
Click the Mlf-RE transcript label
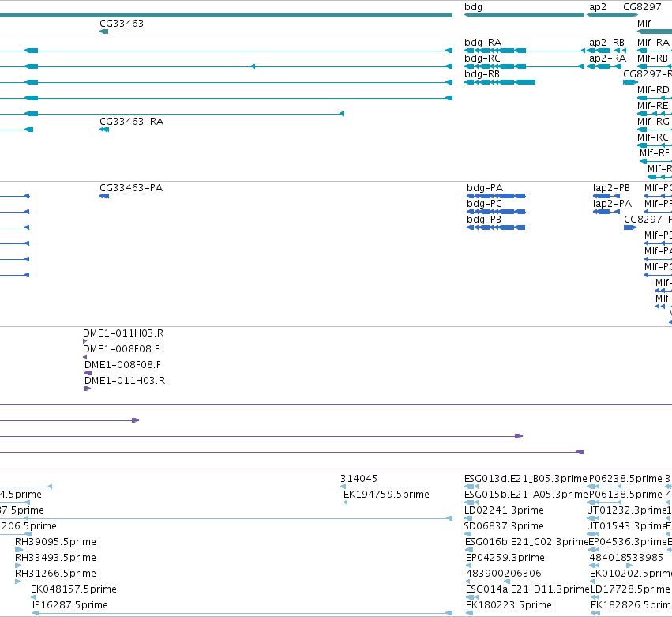[x=653, y=106]
